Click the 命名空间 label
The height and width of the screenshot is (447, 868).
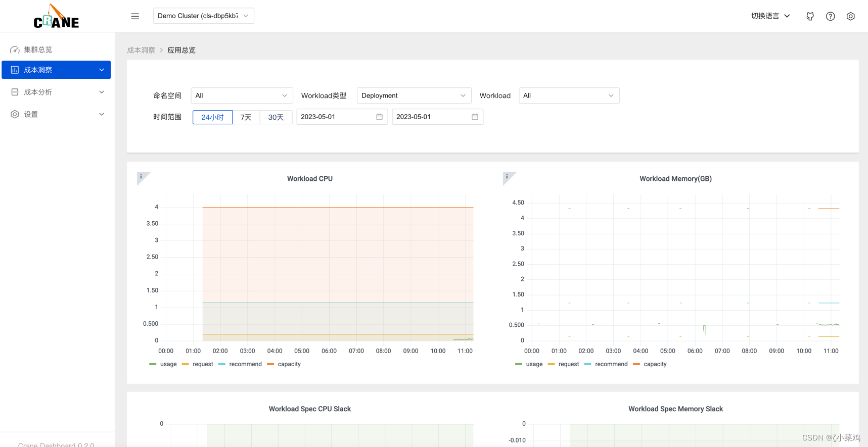click(x=167, y=95)
